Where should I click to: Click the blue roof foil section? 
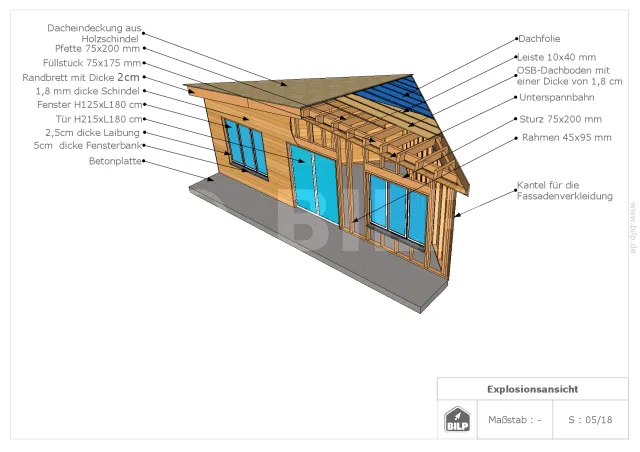[x=405, y=95]
